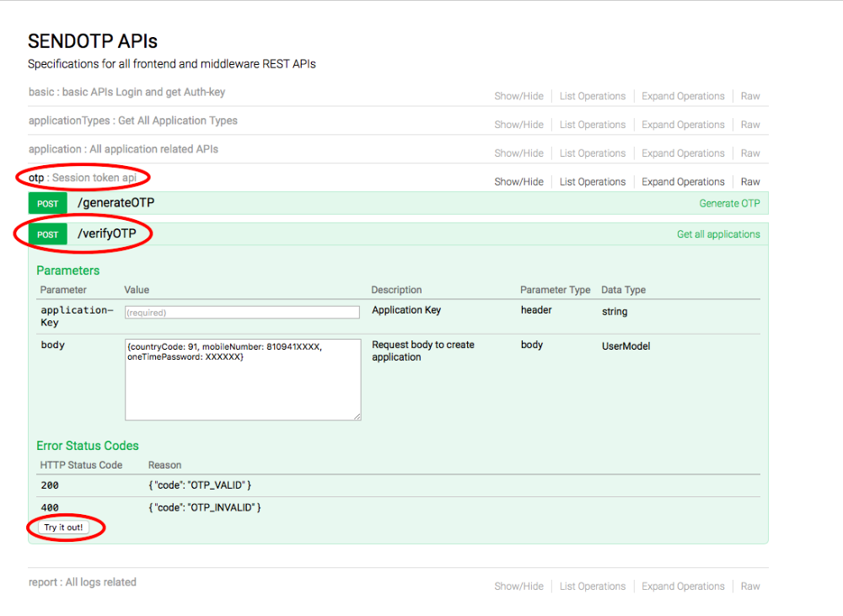Click List Operations for applicationTypes section
This screenshot has height=616, width=843.
[x=593, y=125]
